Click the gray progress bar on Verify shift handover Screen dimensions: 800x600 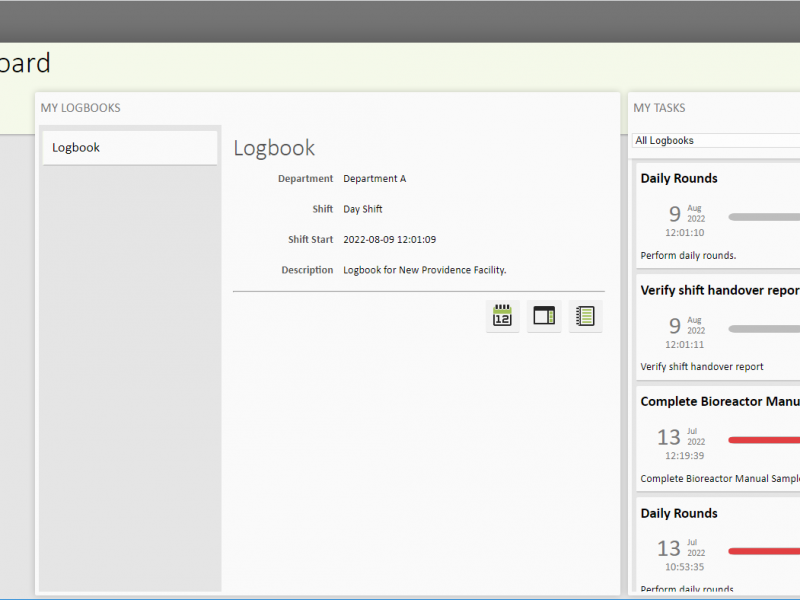[x=764, y=328]
